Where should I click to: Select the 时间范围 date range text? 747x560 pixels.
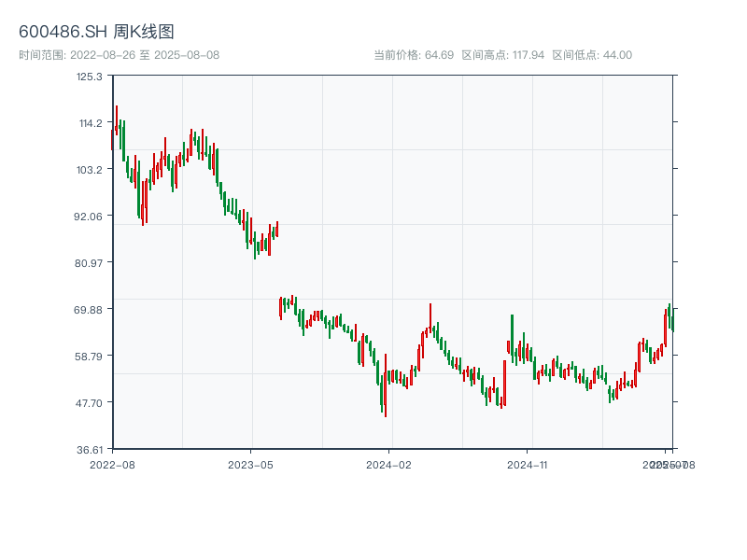point(119,55)
